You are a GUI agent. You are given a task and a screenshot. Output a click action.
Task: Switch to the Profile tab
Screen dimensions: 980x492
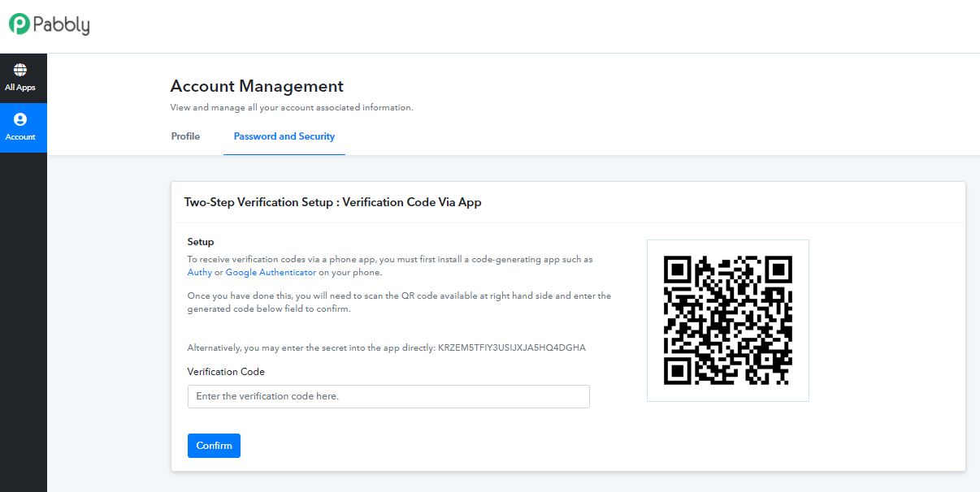(x=185, y=136)
